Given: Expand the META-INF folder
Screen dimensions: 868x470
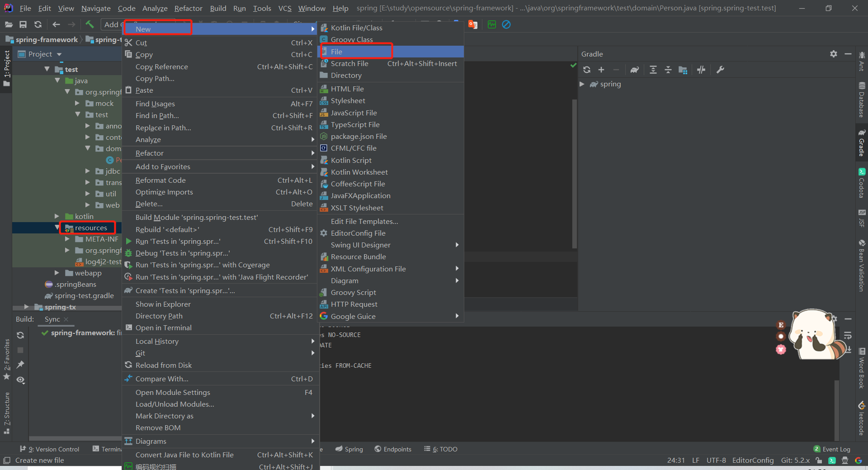Looking at the screenshot, I should [x=67, y=239].
